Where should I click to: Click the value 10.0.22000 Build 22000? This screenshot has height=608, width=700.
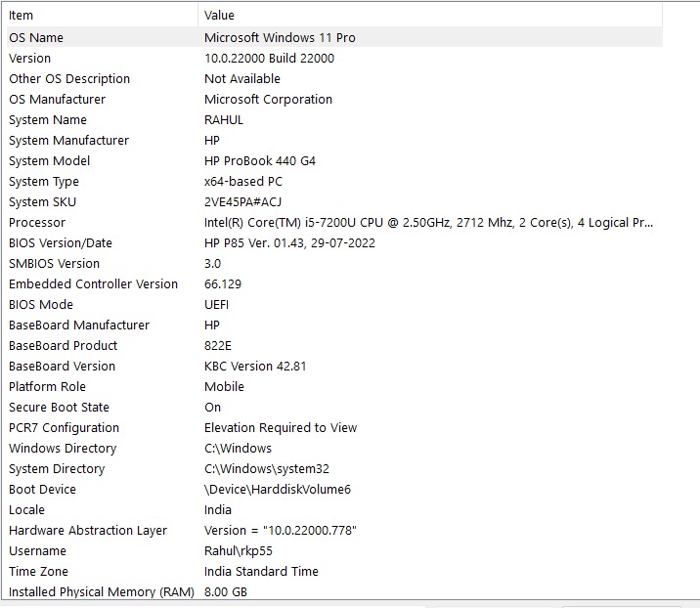(269, 58)
